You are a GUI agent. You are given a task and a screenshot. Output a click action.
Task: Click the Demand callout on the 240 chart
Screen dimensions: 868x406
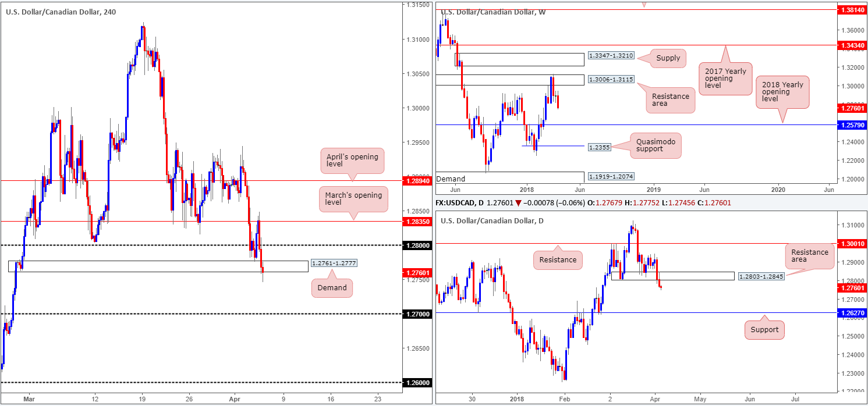tap(332, 287)
